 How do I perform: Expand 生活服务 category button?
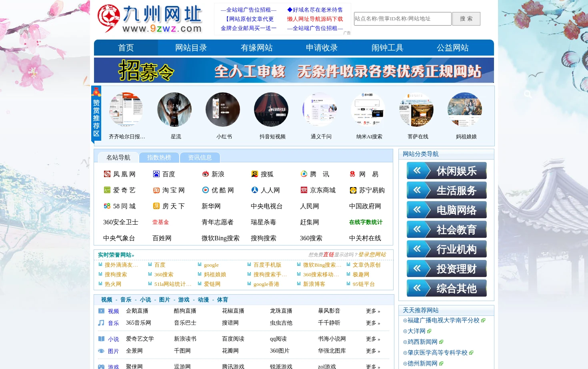446,190
